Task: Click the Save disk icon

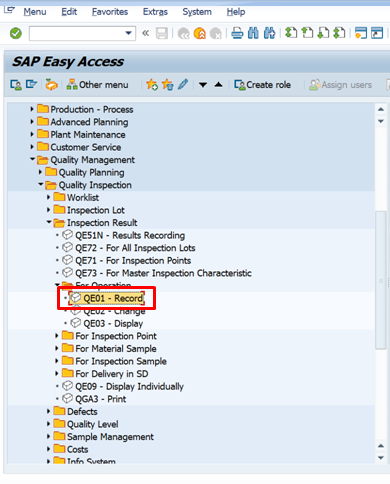Action: pos(162,33)
